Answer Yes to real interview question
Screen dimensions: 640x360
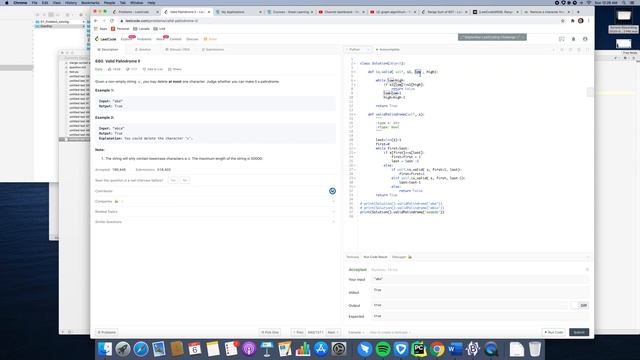click(173, 180)
